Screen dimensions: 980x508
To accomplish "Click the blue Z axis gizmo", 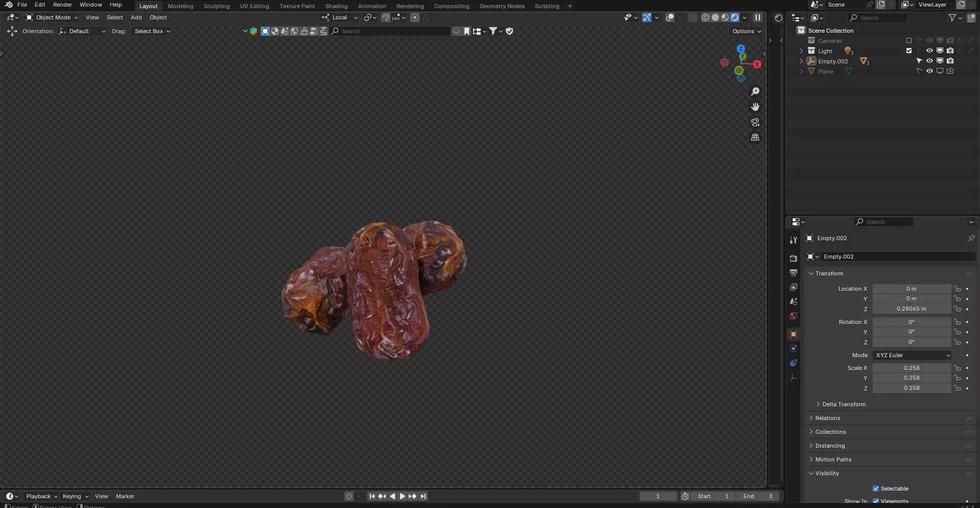I will tap(741, 49).
